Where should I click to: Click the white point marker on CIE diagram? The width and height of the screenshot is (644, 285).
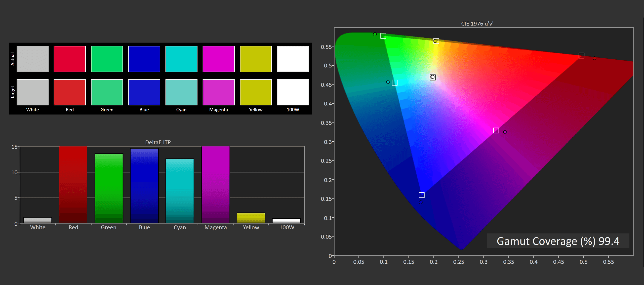[x=433, y=77]
